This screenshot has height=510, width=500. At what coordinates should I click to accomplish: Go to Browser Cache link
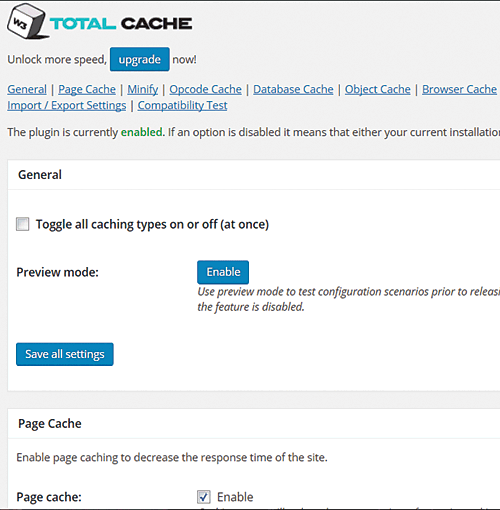[x=459, y=89]
